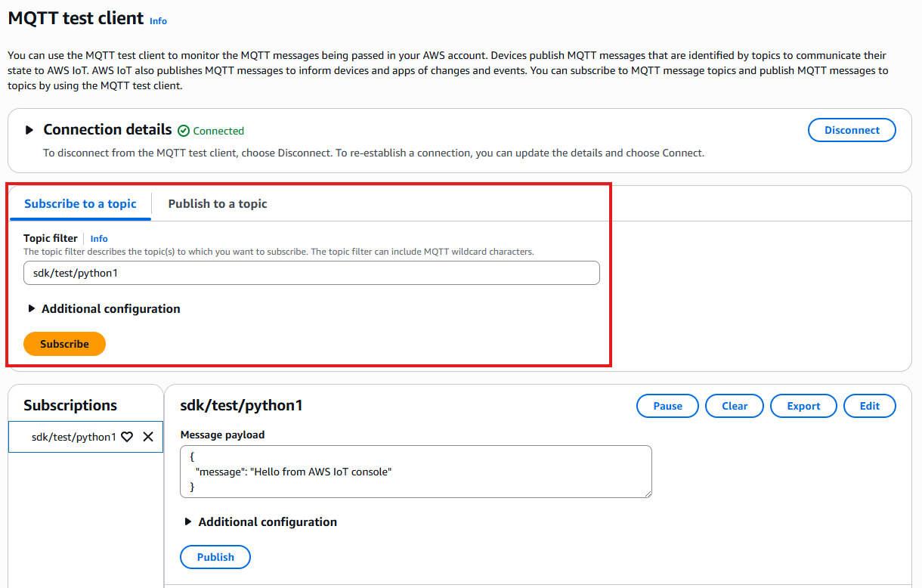Click the Edit button for subscription
The height and width of the screenshot is (588, 922).
869,406
